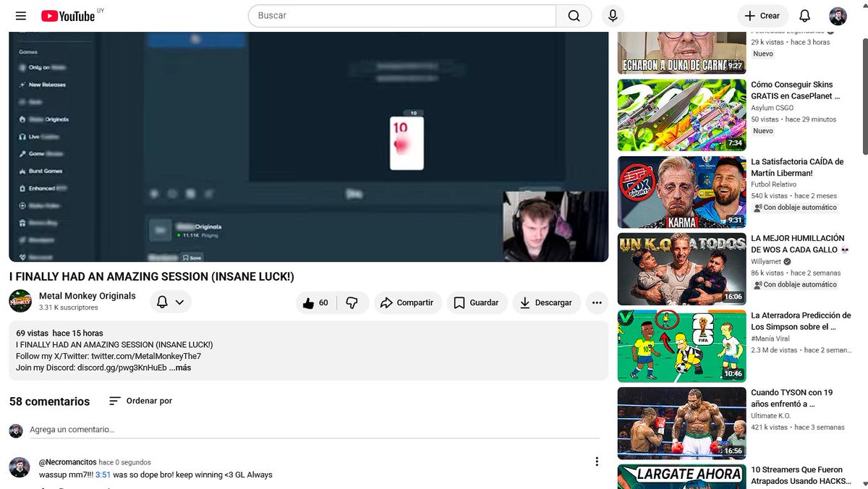The image size is (868, 489).
Task: Click the Crear button
Action: pos(763,16)
